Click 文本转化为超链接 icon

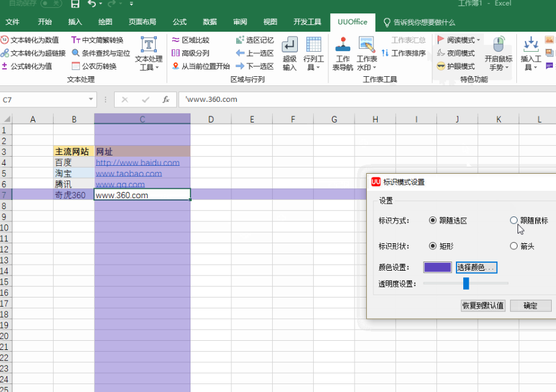coord(5,53)
